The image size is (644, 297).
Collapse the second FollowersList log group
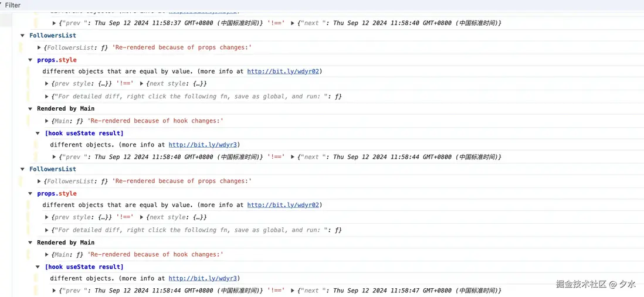click(x=23, y=169)
